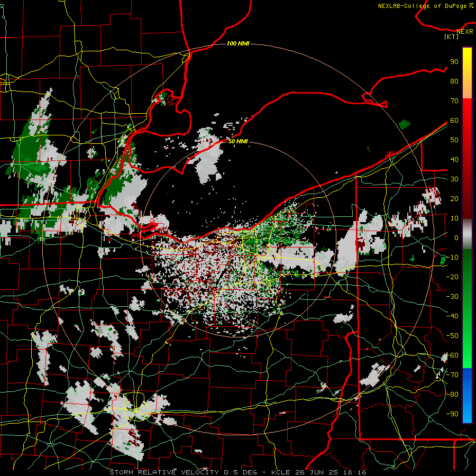
Task: Click the -50 scale label
Action: click(x=452, y=336)
